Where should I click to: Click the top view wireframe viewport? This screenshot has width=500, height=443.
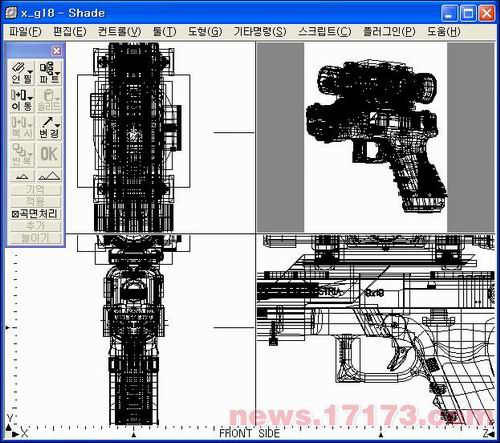click(160, 137)
